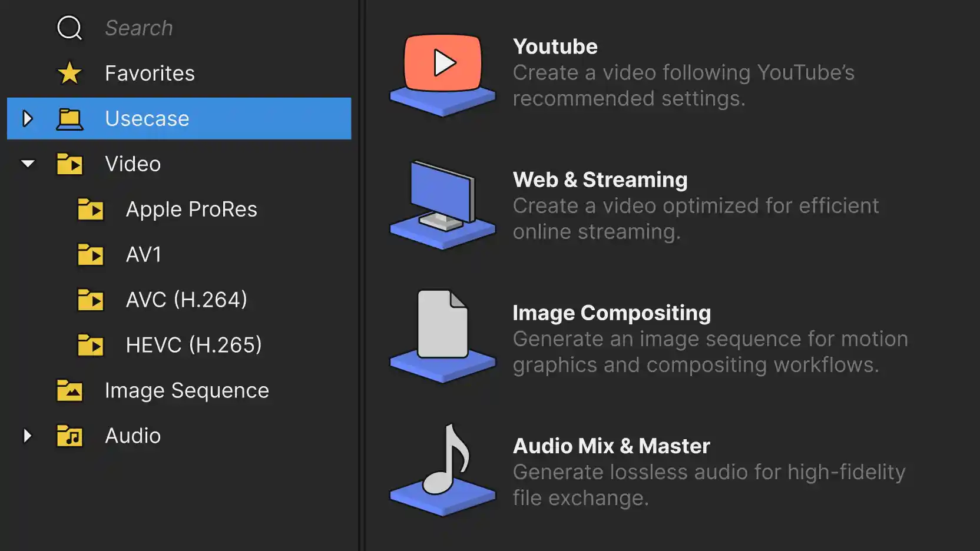This screenshot has width=980, height=551.
Task: Click the Video folder icon
Action: (x=69, y=164)
